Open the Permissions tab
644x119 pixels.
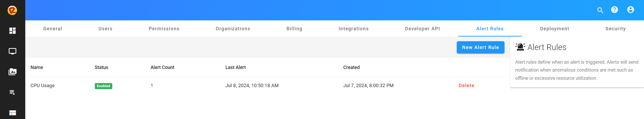[164, 29]
